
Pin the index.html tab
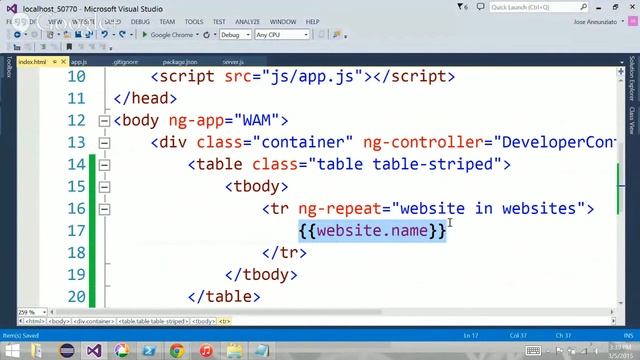tap(55, 62)
